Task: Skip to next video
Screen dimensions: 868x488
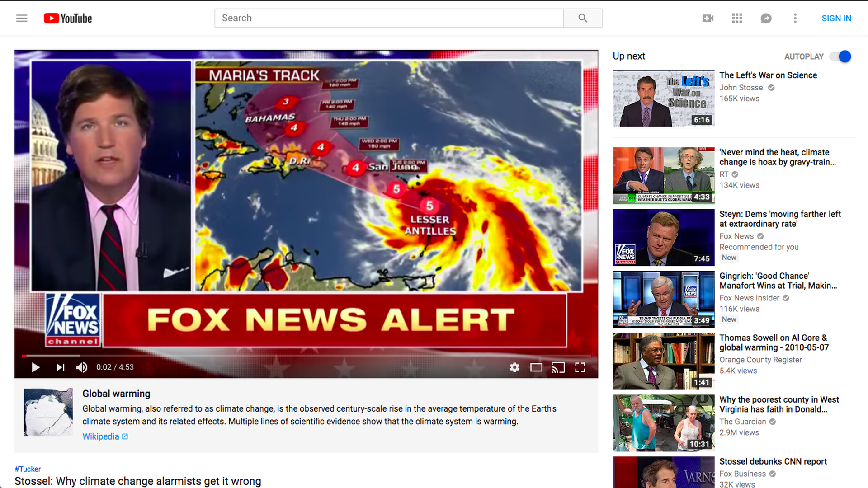Action: pyautogui.click(x=60, y=367)
